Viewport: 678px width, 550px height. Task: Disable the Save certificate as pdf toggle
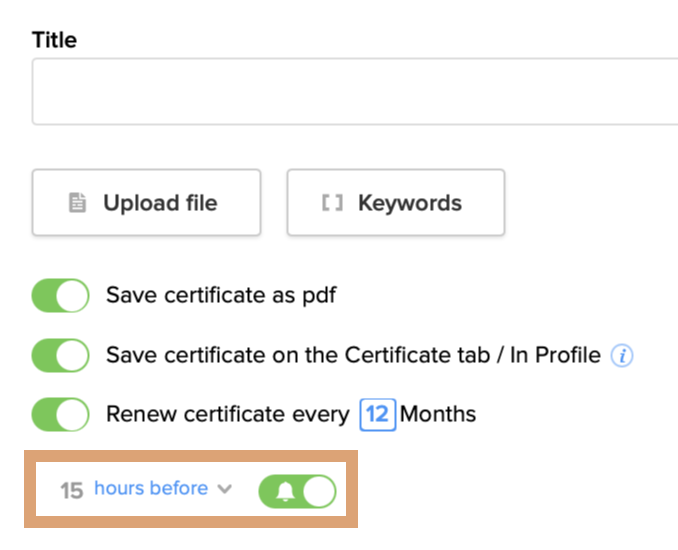(60, 297)
